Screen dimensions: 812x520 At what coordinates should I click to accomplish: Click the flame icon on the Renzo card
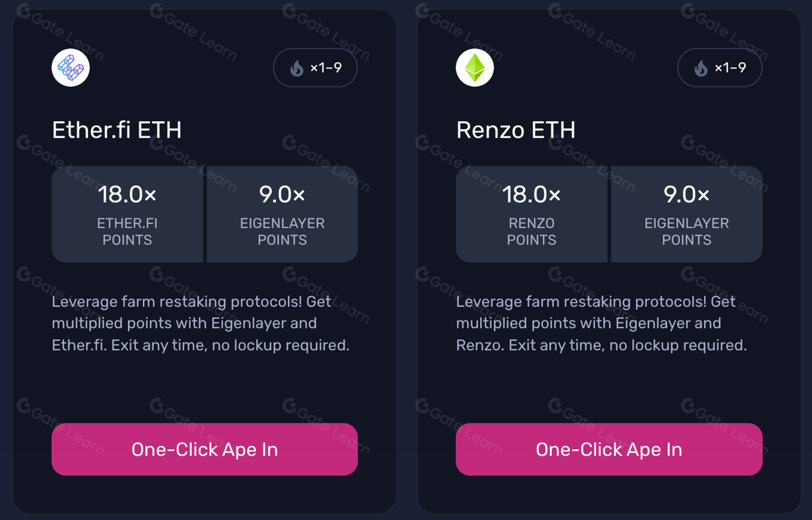click(702, 68)
